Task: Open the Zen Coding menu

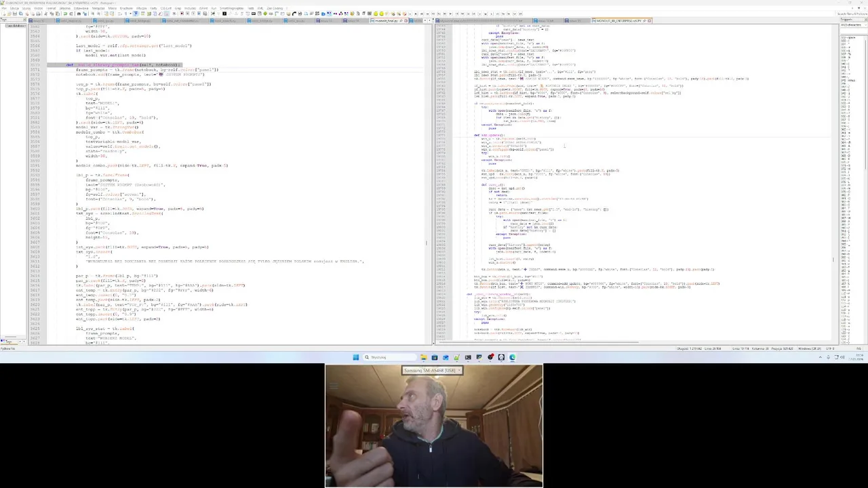Action: tap(275, 8)
